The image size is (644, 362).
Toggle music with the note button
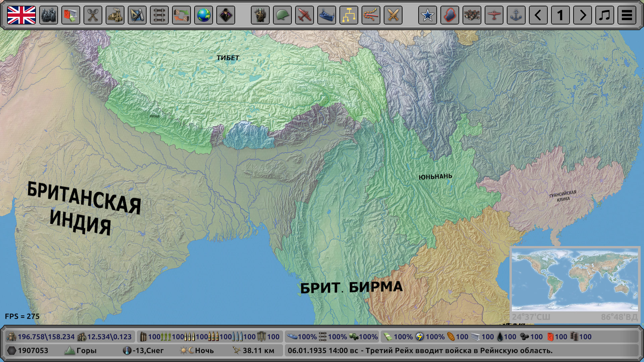[605, 15]
